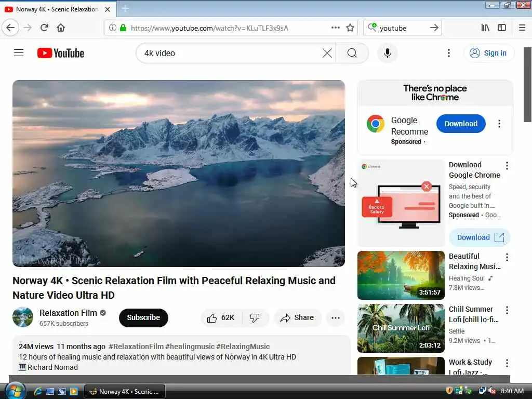Open the Relaxation Film channel avatar

point(23,317)
